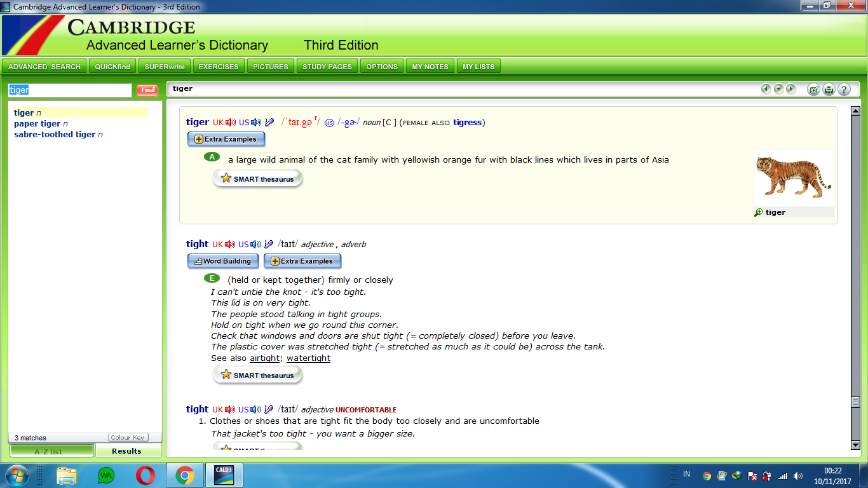Go to previous entry with left arrow
Viewport: 868px width, 488px height.
click(x=766, y=89)
